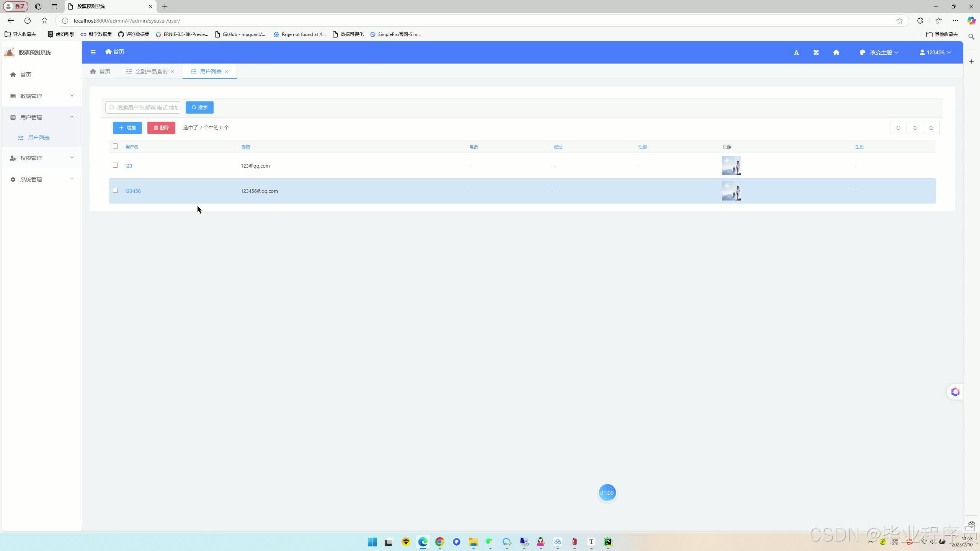The height and width of the screenshot is (551, 980).
Task: Close the 金融产品查询 tab
Action: [173, 72]
